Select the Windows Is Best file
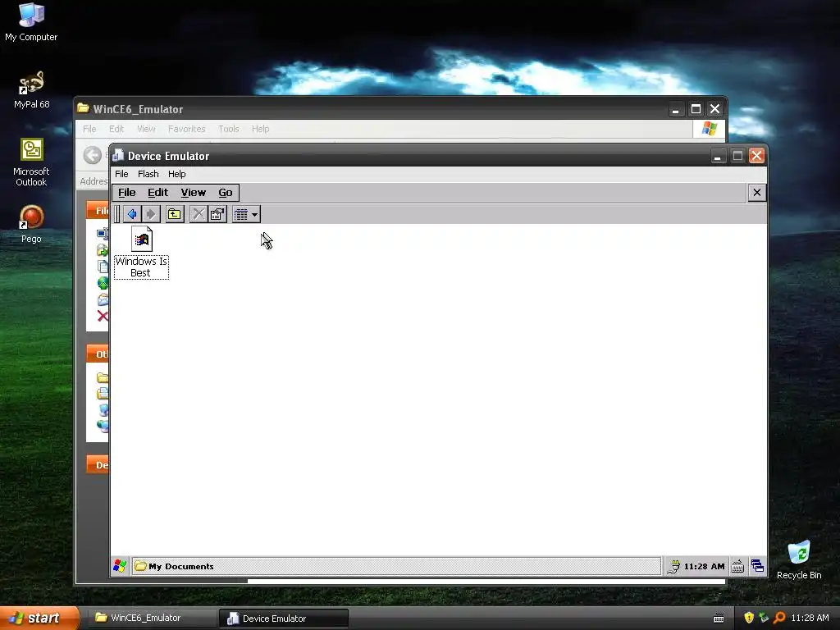The width and height of the screenshot is (840, 630). tap(141, 253)
